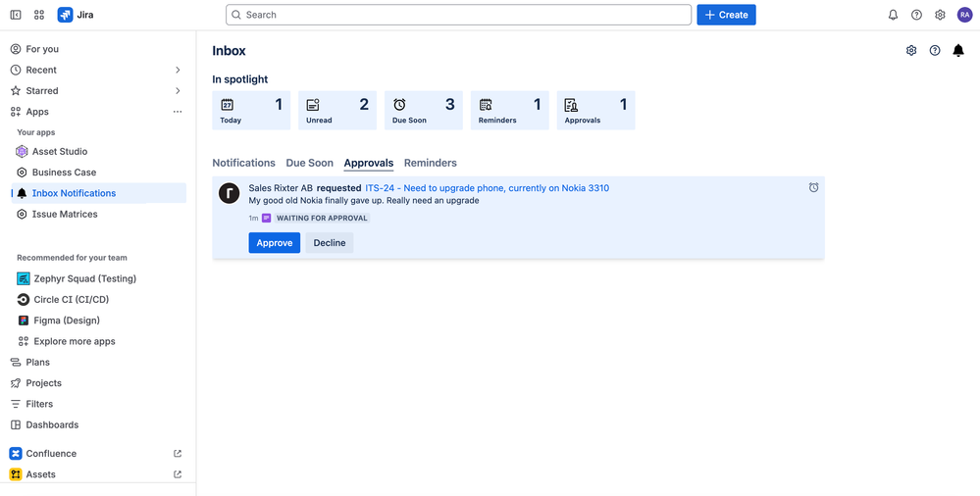Open the help icon in the top bar
Viewport: 980px width, 496px height.
click(x=916, y=15)
